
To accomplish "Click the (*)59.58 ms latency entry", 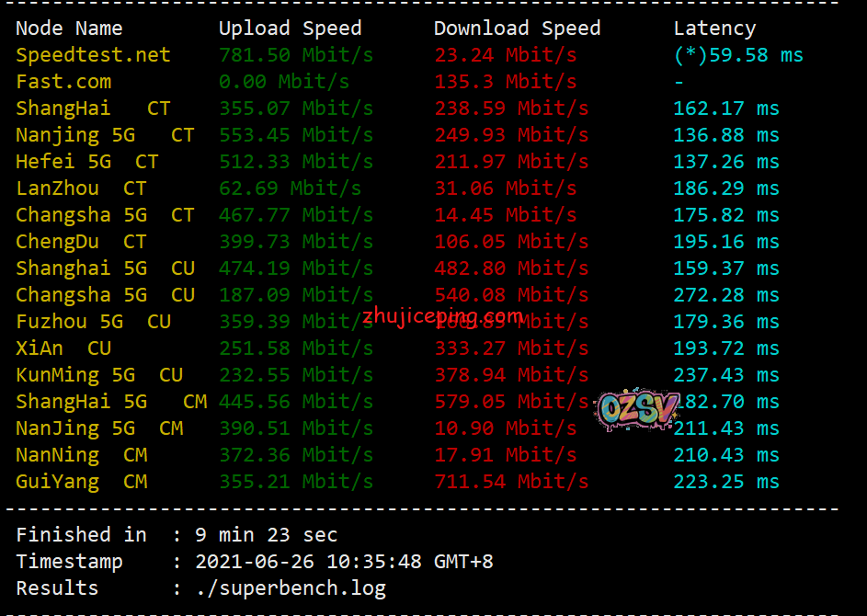I will coord(738,55).
